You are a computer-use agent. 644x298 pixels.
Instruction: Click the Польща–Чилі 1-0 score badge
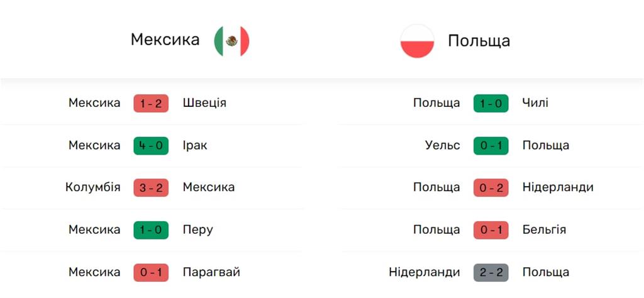pyautogui.click(x=491, y=103)
